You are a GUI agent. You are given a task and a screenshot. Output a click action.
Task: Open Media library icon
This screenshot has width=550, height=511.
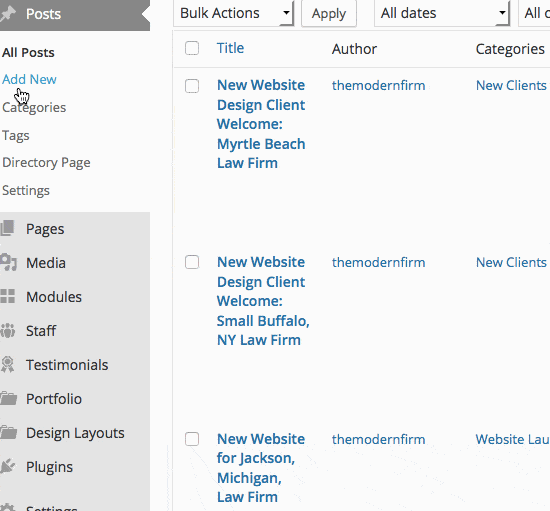click(8, 262)
